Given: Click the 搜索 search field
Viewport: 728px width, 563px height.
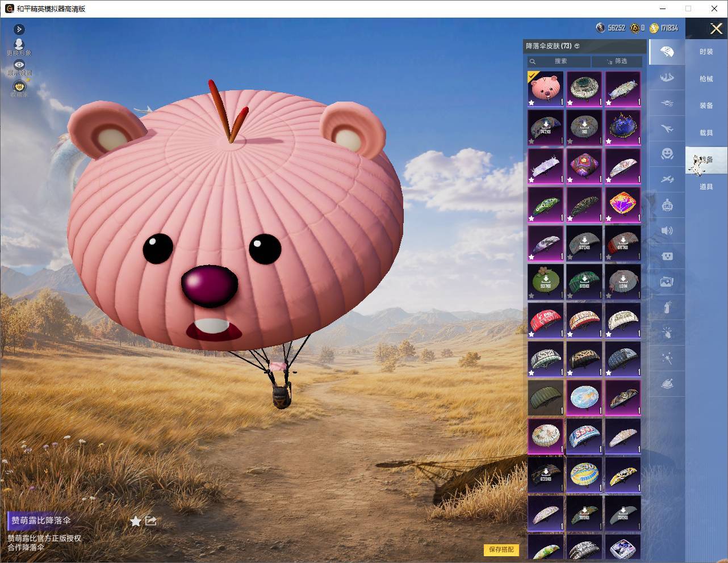Looking at the screenshot, I should [x=559, y=61].
